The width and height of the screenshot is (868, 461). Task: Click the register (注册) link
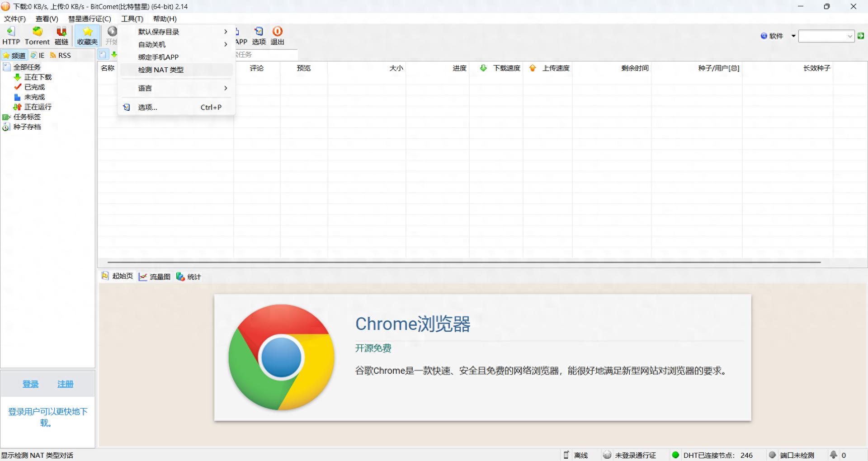65,384
